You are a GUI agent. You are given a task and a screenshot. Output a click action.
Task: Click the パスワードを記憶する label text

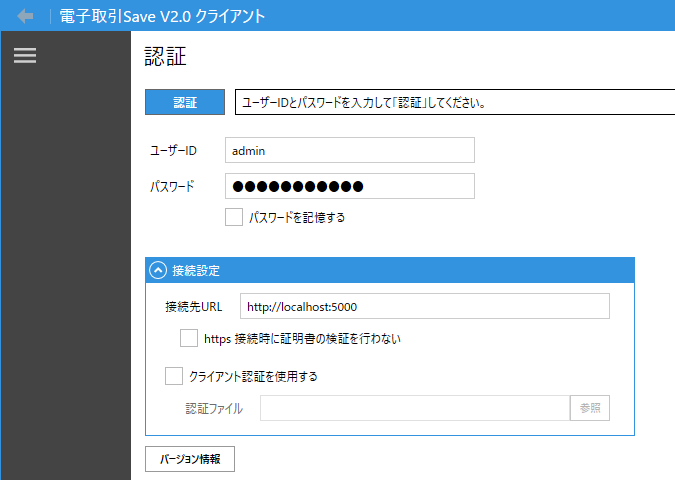(297, 217)
